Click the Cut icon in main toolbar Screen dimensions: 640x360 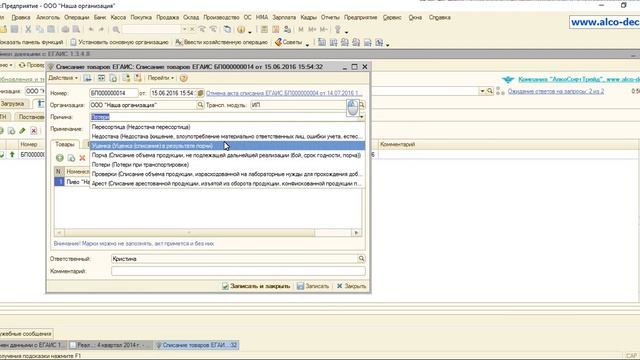pos(28,29)
